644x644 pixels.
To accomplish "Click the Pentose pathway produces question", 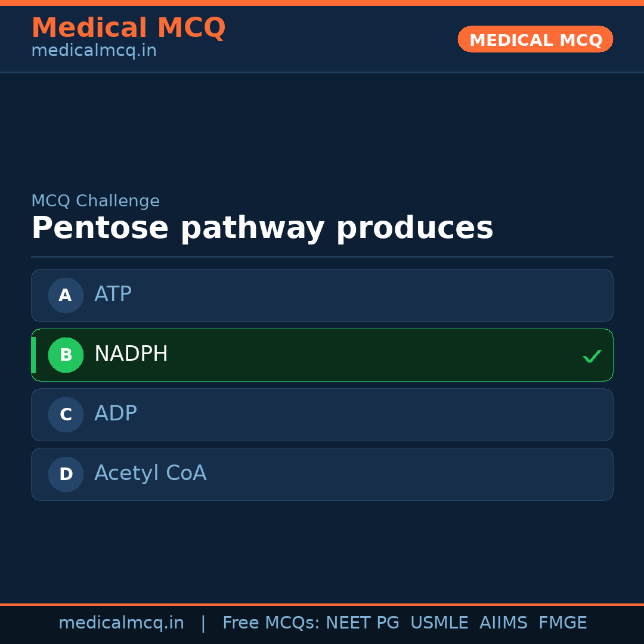I will (262, 228).
